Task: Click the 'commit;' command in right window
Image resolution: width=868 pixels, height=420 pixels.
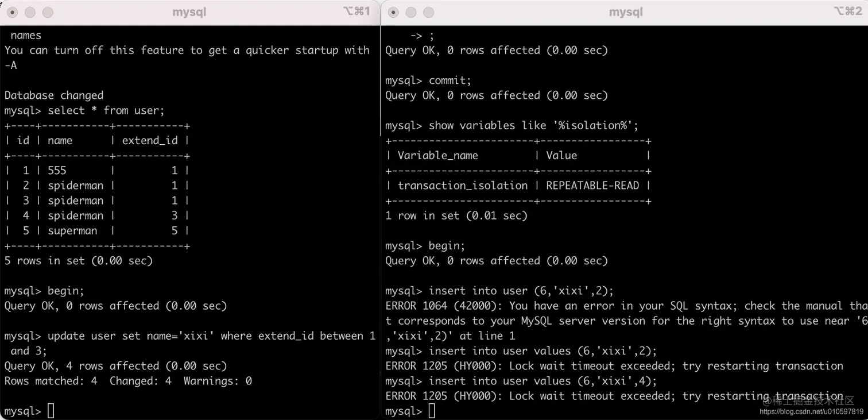Action: tap(450, 80)
